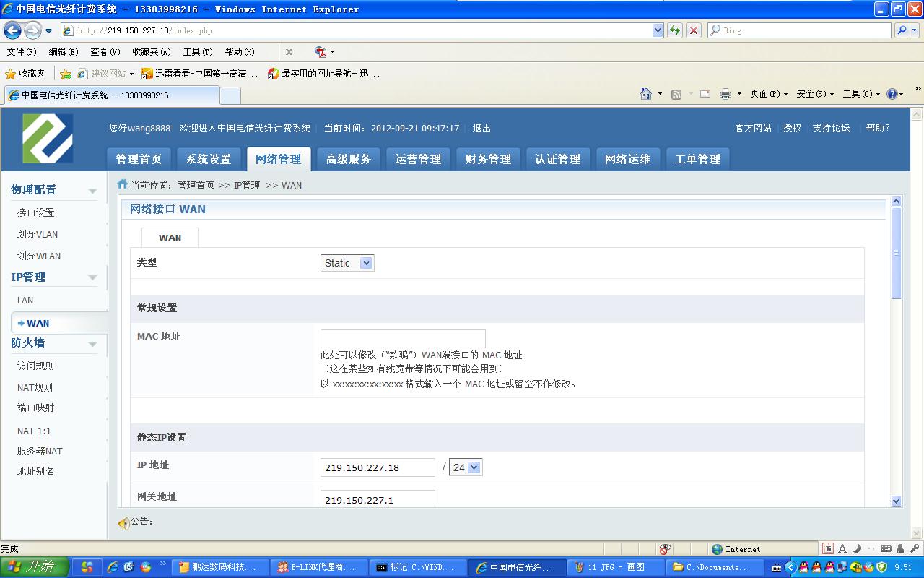
Task: Click the Bing search box
Action: 799,30
